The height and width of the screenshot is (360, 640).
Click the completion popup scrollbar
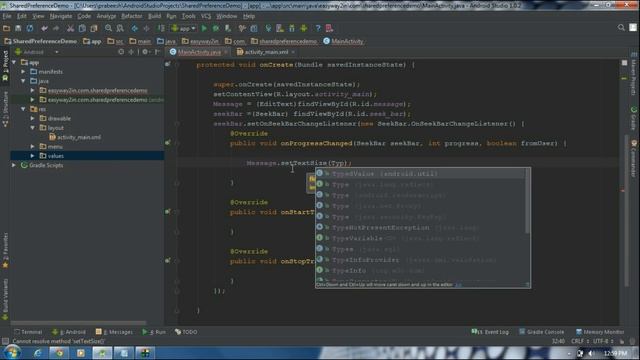pos(528,201)
